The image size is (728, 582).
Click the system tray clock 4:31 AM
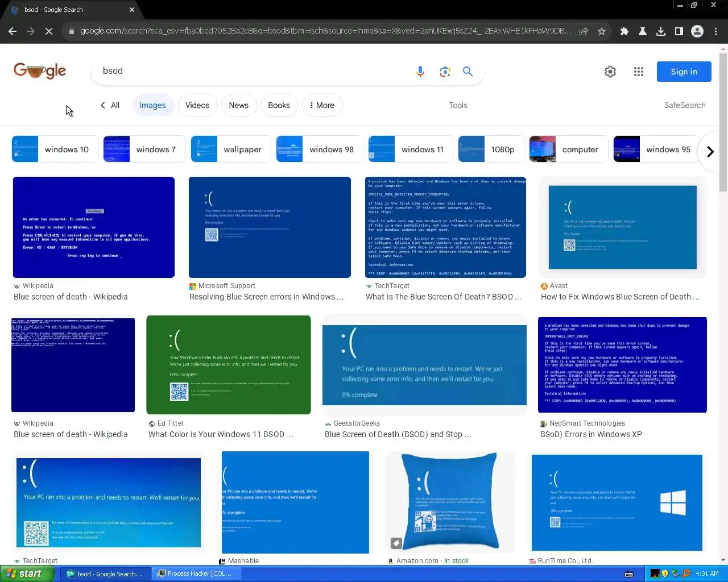click(x=707, y=573)
